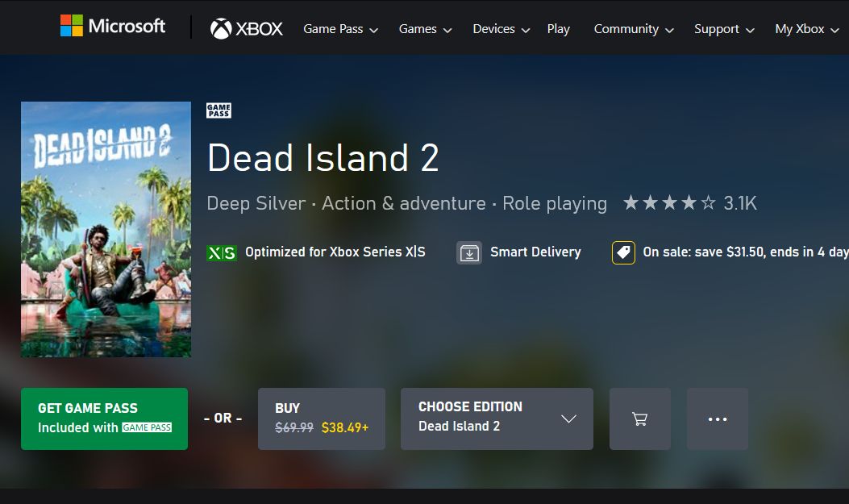Screen dimensions: 849x504
Task: Expand the My Xbox menu
Action: point(807,29)
